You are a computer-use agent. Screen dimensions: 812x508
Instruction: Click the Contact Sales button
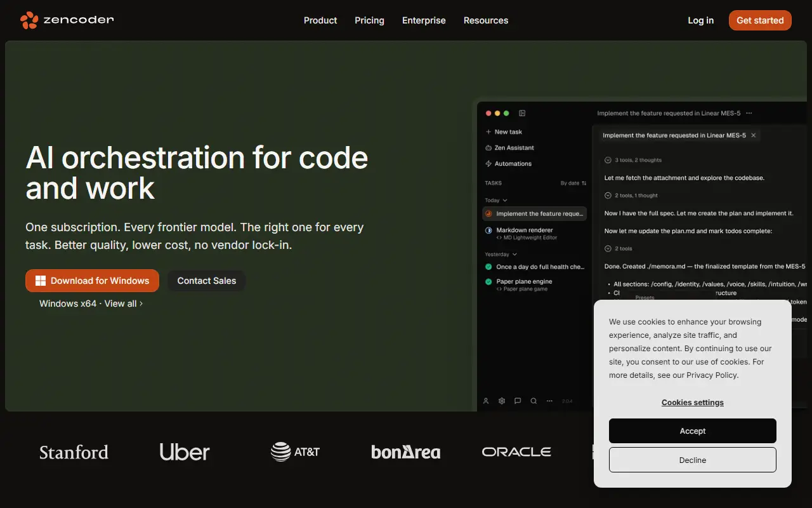point(206,281)
